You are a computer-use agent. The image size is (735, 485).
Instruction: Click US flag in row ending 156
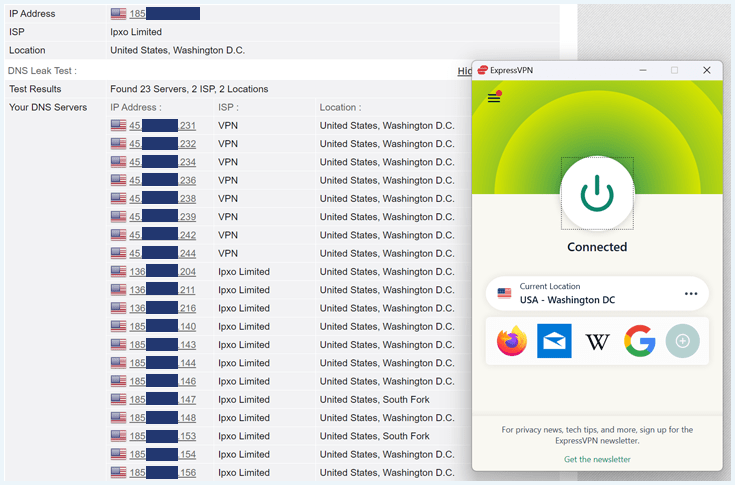(118, 473)
